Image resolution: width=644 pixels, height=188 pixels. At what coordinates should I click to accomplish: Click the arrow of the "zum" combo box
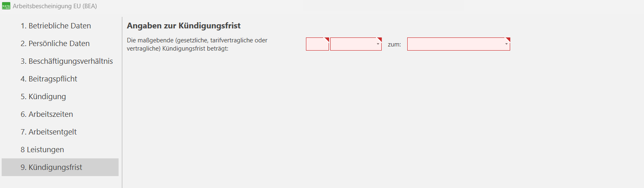pos(506,44)
